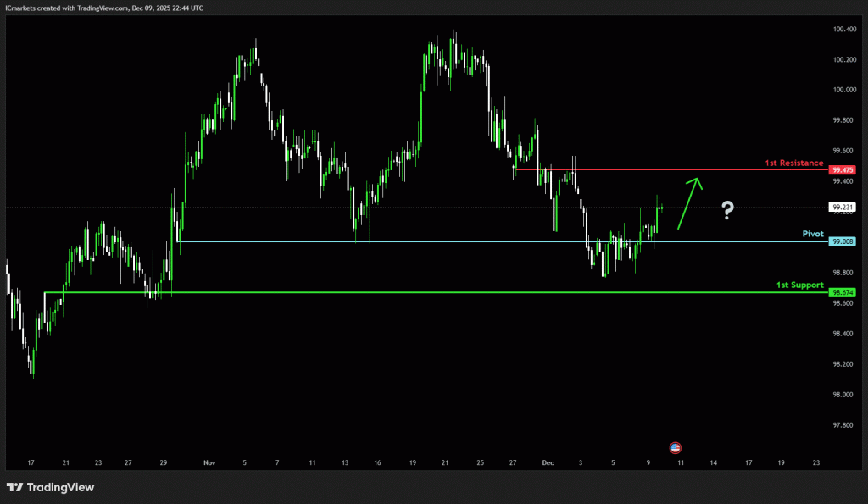868x504 pixels.
Task: Click the '23' date at time axis right end
Action: [815, 463]
